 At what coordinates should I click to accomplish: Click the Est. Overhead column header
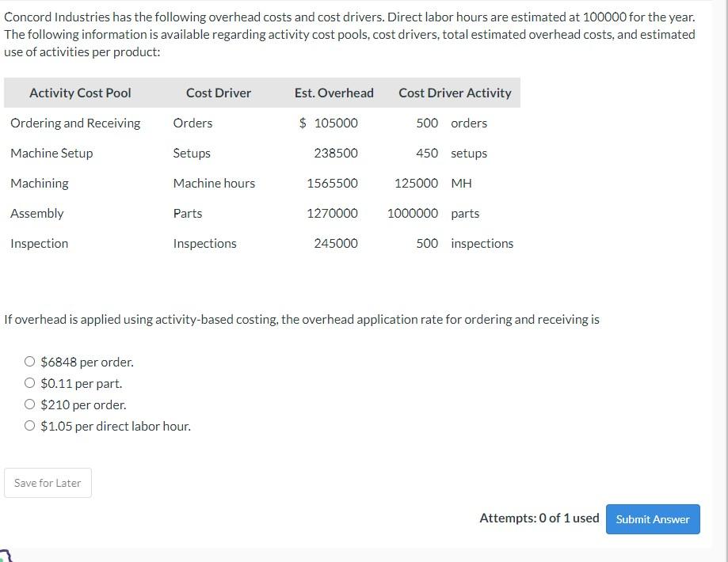coord(334,93)
